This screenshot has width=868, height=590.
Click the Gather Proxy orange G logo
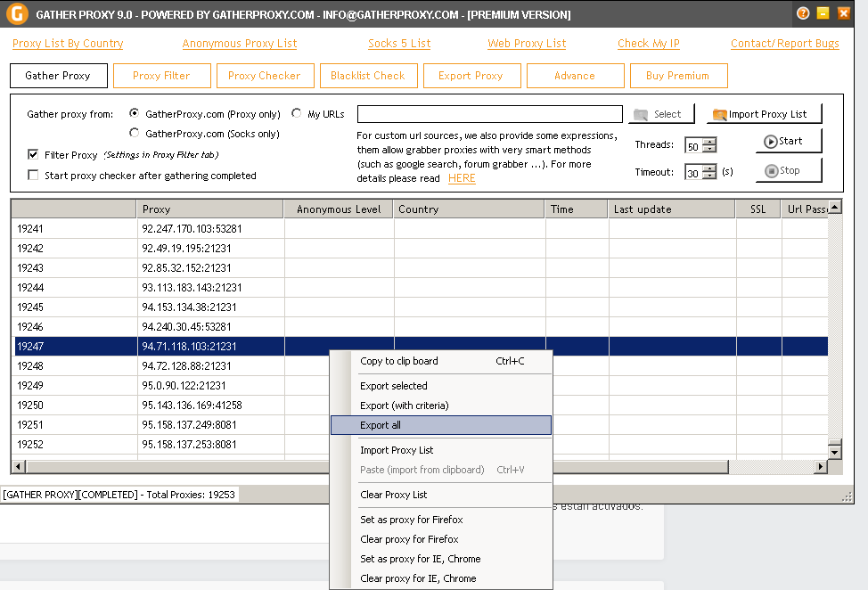click(x=17, y=14)
